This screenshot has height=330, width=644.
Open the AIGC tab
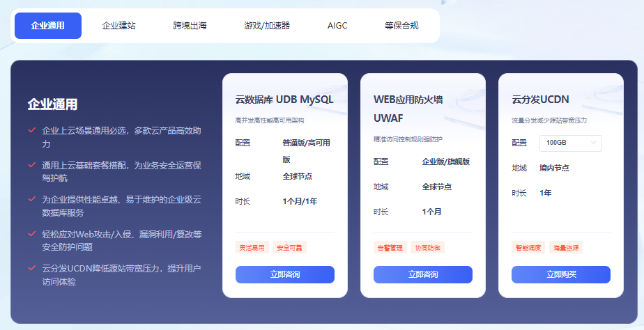point(337,26)
